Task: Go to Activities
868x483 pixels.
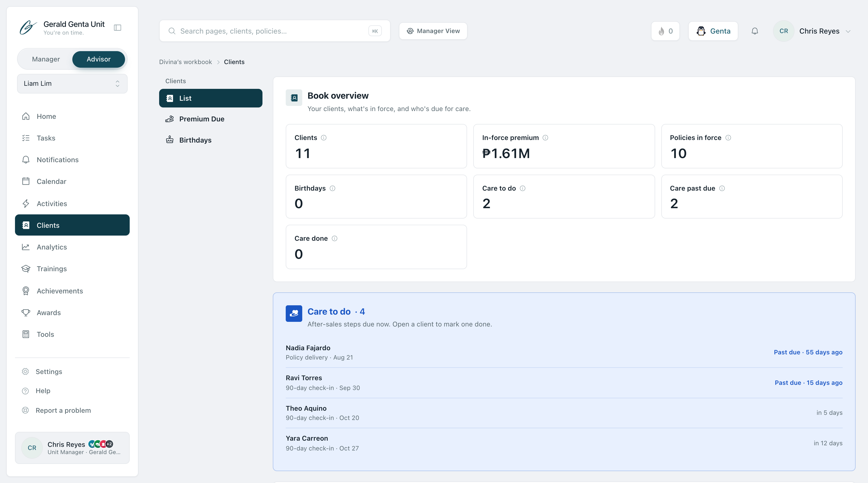Action: click(x=72, y=204)
